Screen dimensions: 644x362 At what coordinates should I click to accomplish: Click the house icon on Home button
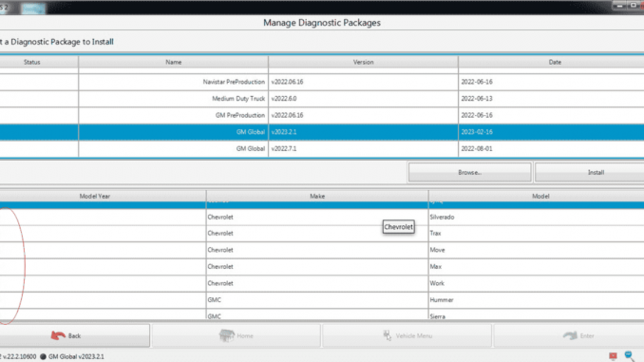pyautogui.click(x=226, y=335)
